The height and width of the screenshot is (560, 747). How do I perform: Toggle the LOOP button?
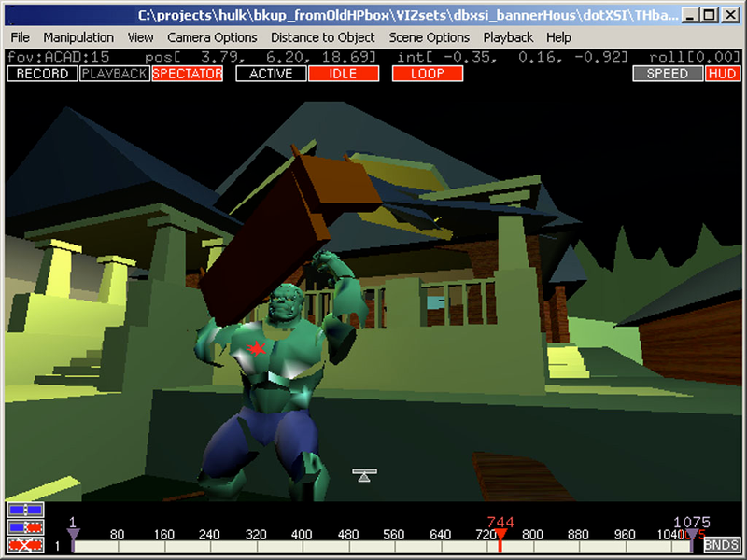pyautogui.click(x=428, y=74)
